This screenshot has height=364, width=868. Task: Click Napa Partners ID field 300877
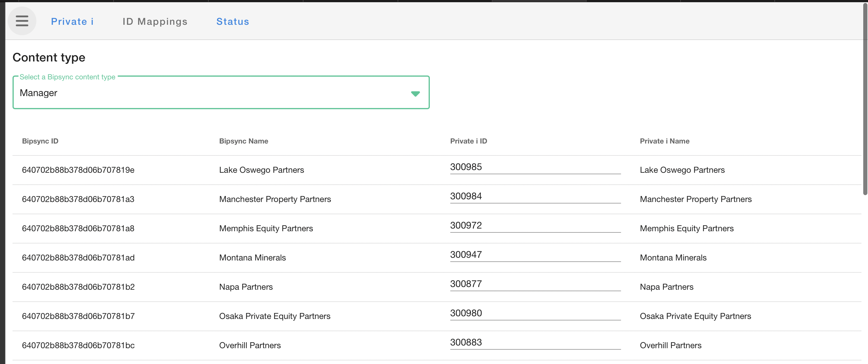[x=535, y=284]
